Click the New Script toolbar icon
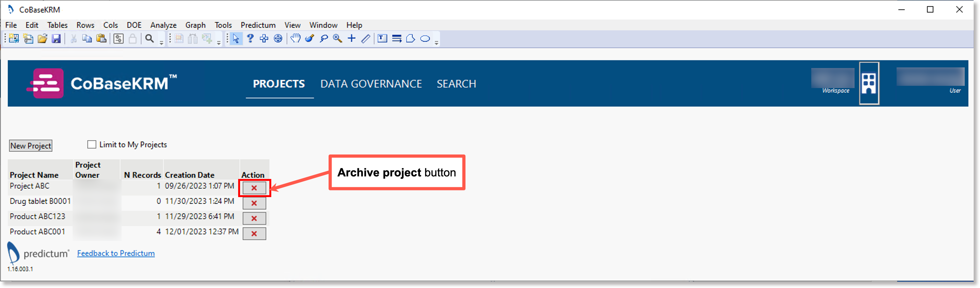Screen dimensions: 980x288 pos(28,39)
